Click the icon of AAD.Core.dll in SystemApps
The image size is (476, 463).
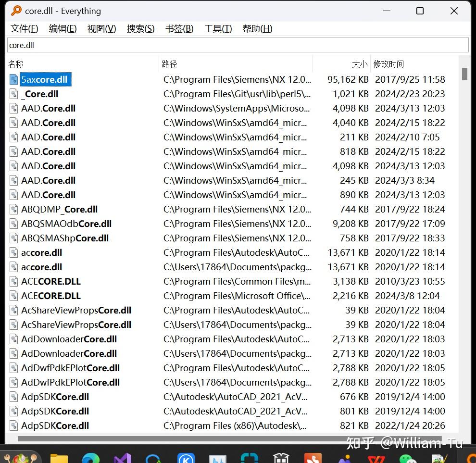coord(13,108)
